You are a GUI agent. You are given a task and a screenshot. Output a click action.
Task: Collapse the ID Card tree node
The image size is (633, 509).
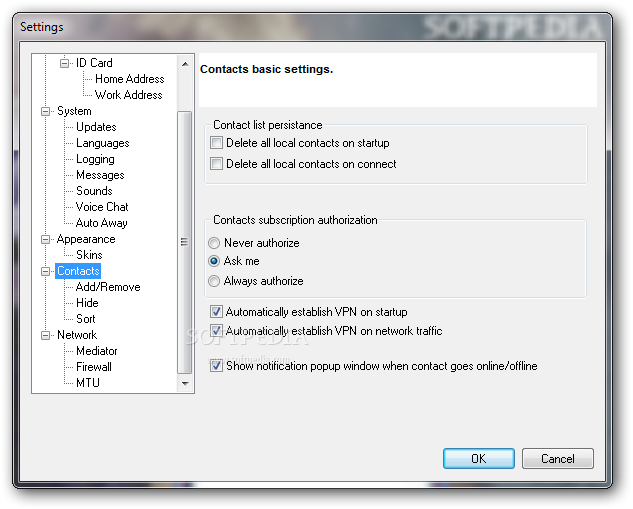pyautogui.click(x=64, y=63)
